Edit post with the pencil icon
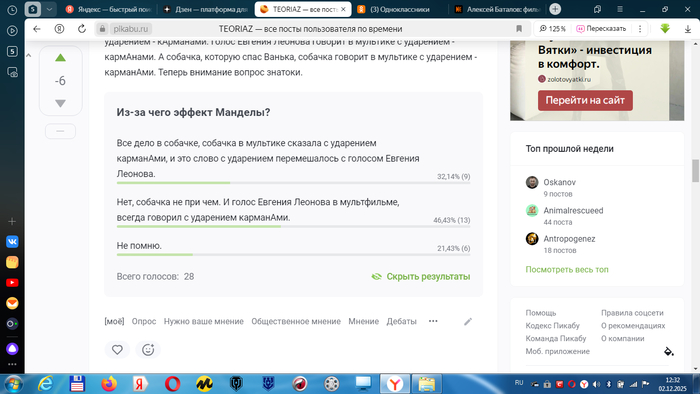 tap(468, 321)
